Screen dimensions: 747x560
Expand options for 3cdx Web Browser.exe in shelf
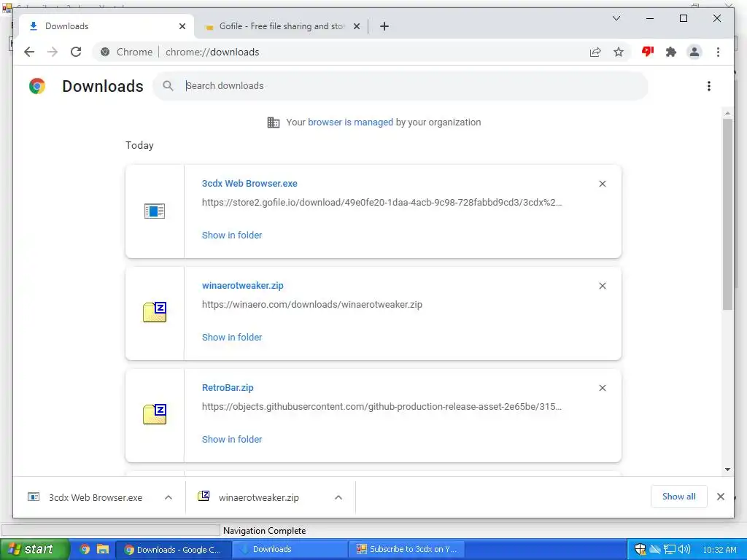tap(169, 497)
